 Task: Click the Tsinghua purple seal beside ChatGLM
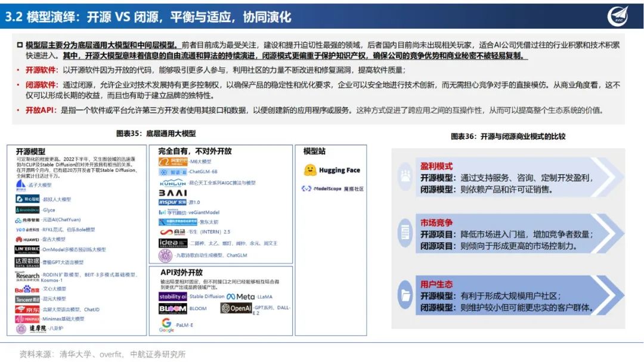[x=166, y=256]
